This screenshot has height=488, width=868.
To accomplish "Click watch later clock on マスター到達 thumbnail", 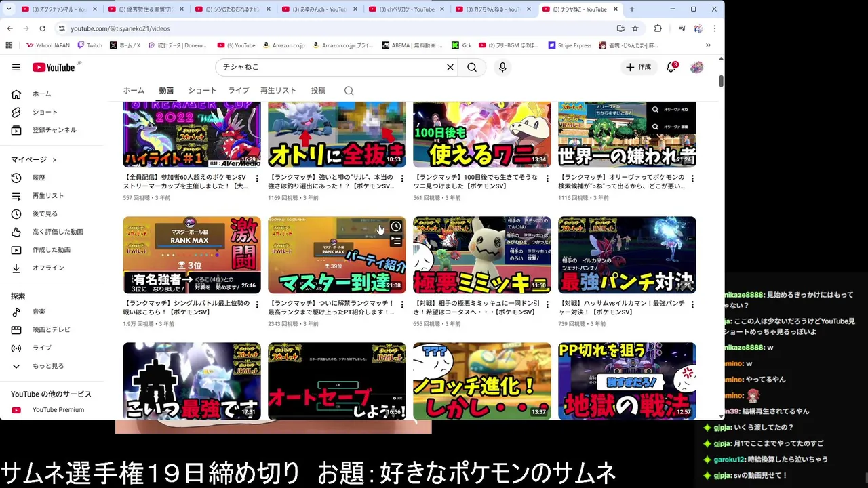I will click(396, 226).
